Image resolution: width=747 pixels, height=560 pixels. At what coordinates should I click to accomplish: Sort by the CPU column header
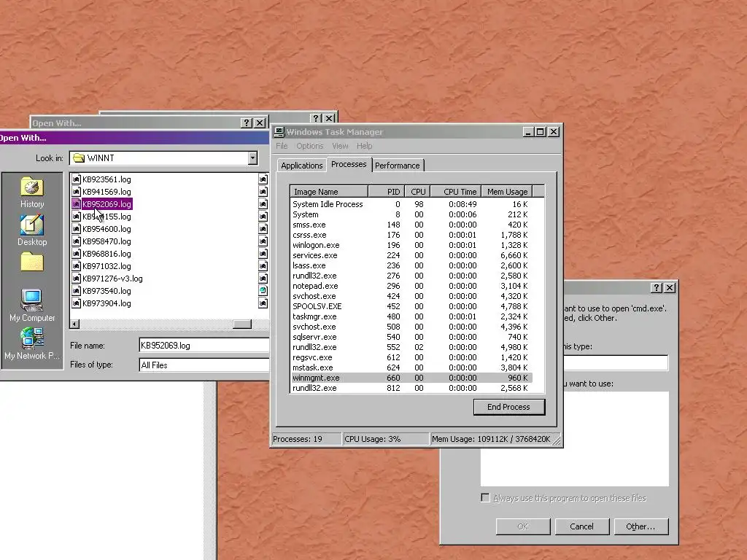417,192
